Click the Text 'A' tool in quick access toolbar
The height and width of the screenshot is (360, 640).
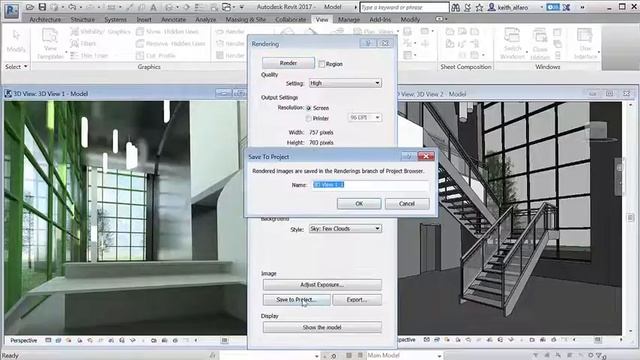[153, 7]
